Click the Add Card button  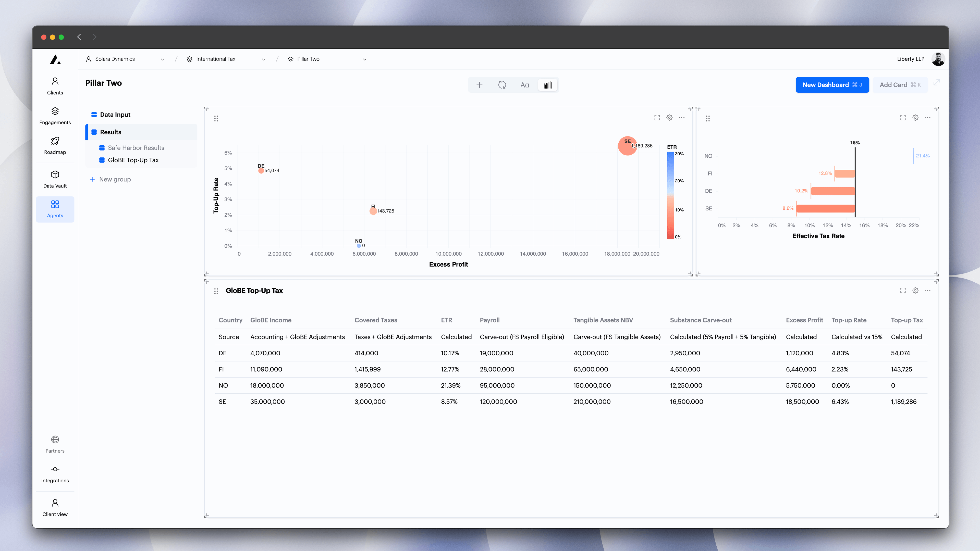pos(900,85)
